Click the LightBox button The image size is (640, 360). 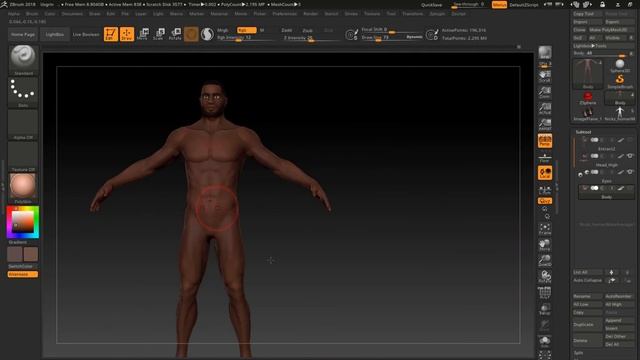55,34
